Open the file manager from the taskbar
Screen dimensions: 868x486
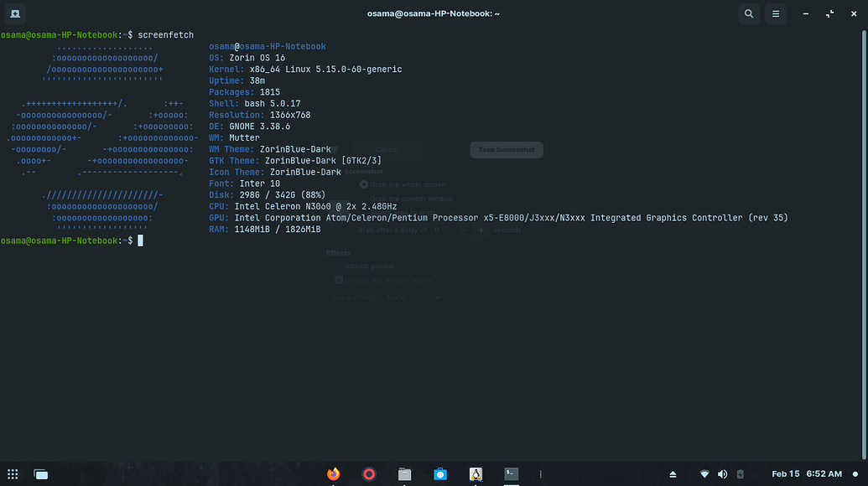point(404,473)
